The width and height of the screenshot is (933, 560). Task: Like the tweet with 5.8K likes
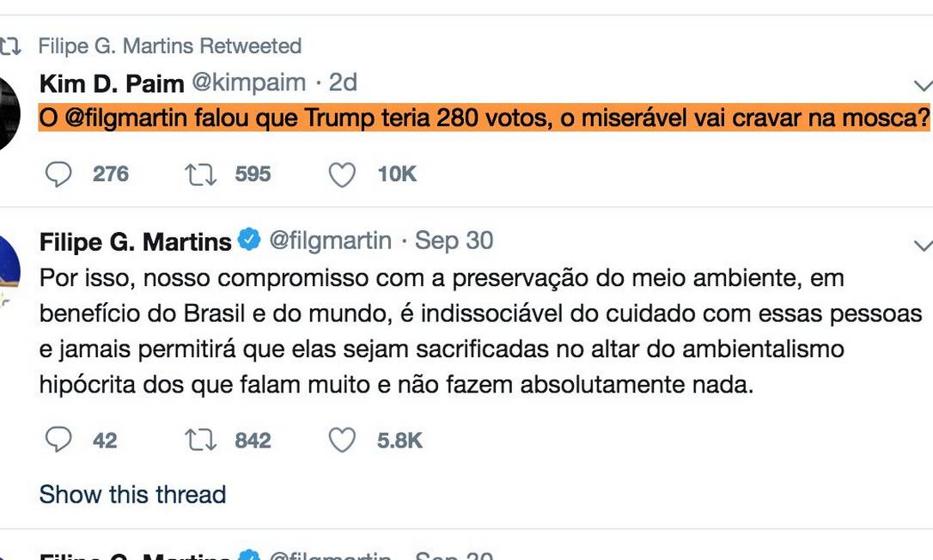(x=342, y=441)
